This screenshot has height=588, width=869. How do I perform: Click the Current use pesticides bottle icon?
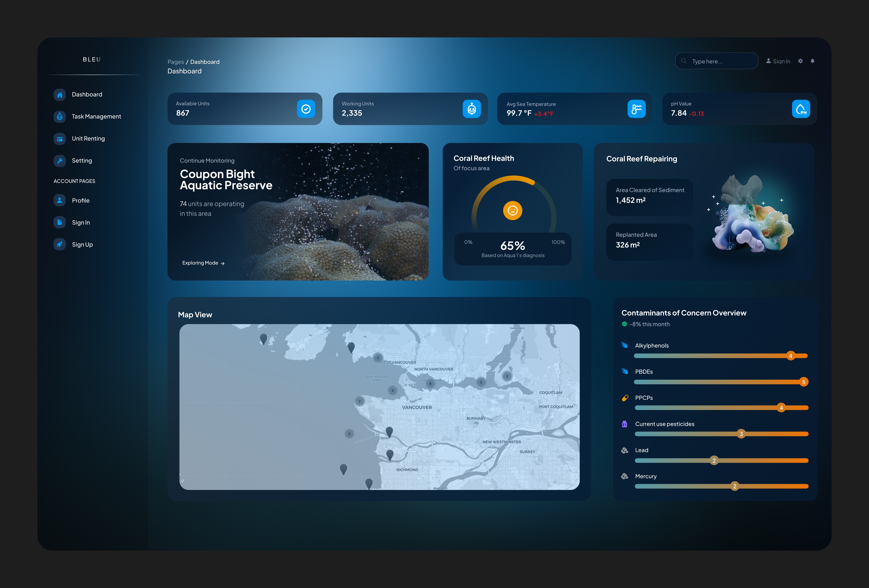tap(624, 424)
